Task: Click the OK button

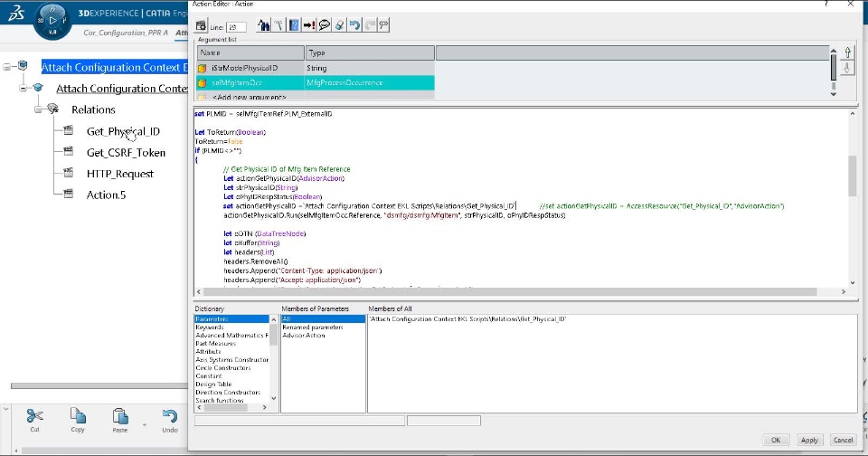Action: click(x=775, y=440)
